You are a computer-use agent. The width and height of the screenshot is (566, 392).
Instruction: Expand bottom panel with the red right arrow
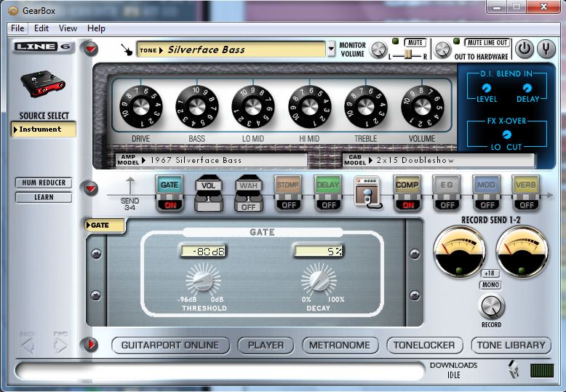click(x=91, y=345)
